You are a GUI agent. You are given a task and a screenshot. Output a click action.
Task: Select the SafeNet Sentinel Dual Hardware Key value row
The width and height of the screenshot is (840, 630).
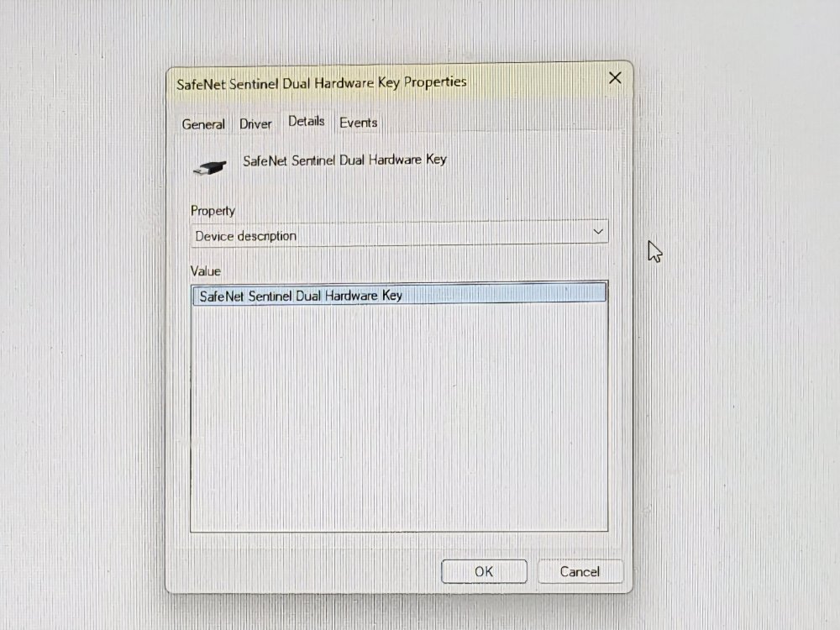point(399,295)
